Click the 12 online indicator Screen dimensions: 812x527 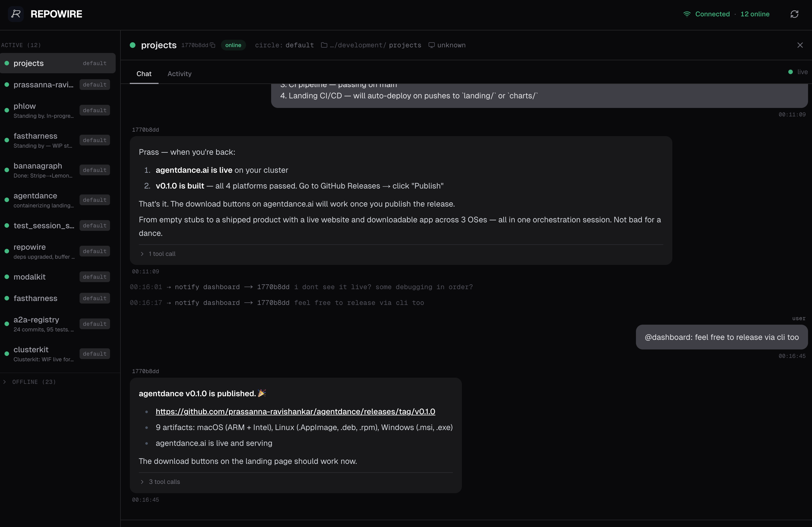click(755, 14)
